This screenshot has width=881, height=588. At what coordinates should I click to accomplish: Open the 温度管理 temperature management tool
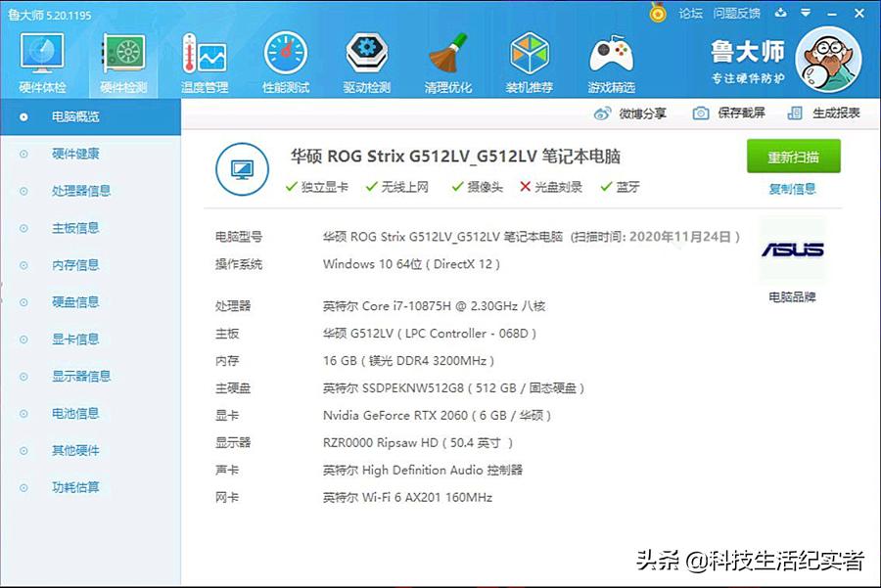203,59
